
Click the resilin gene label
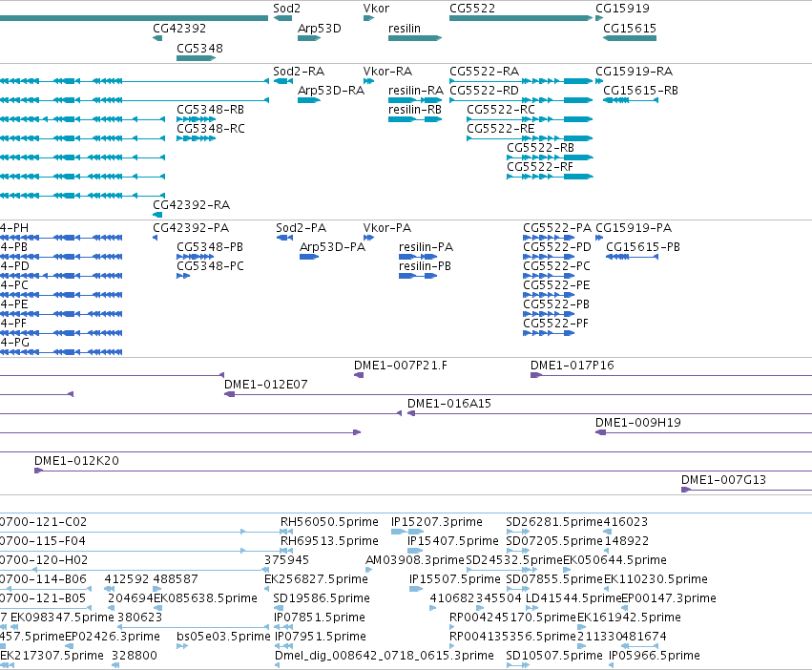(405, 29)
